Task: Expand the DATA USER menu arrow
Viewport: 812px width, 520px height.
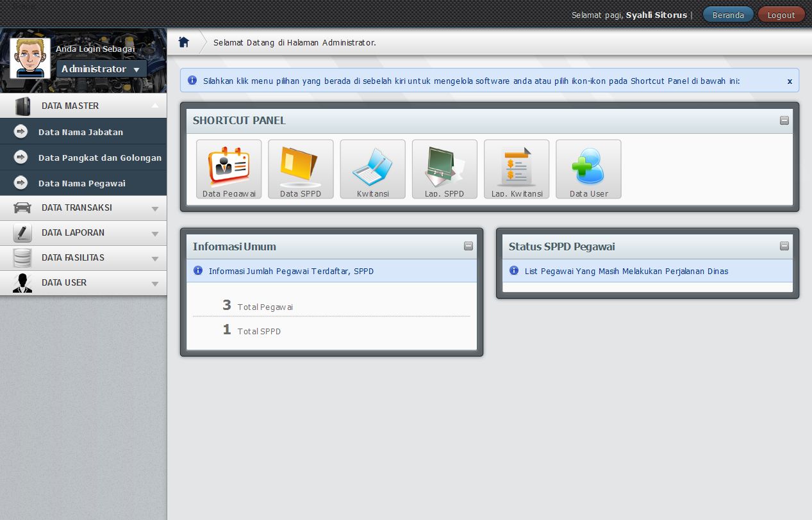Action: tap(154, 284)
